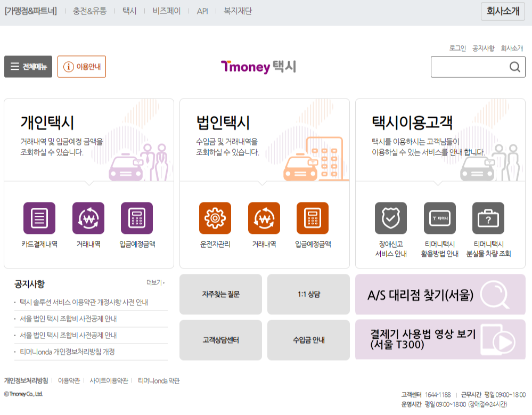Click the small 회사소개 link near login
The height and width of the screenshot is (415, 532).
[x=512, y=48]
